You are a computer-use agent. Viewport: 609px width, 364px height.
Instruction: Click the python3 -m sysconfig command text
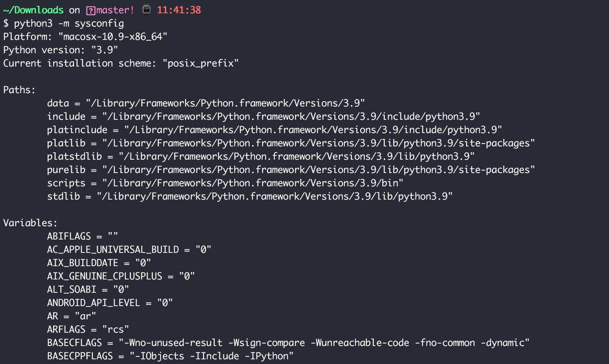point(69,23)
